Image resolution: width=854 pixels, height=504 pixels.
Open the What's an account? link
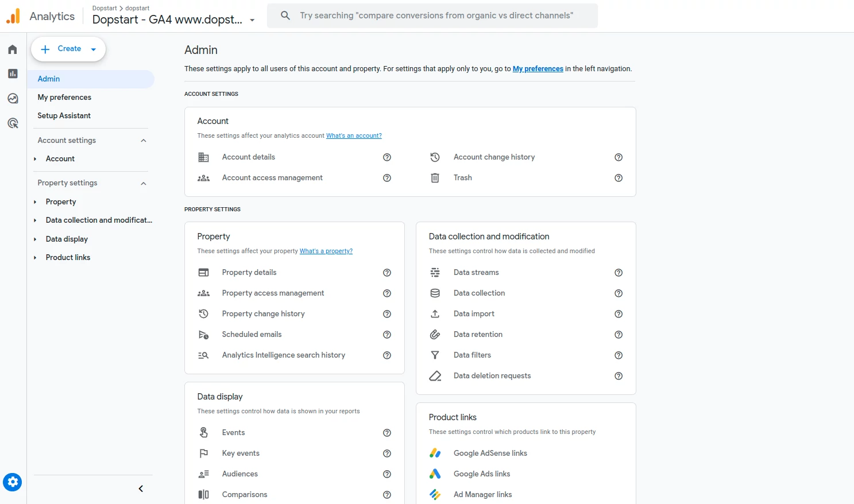[x=354, y=136]
